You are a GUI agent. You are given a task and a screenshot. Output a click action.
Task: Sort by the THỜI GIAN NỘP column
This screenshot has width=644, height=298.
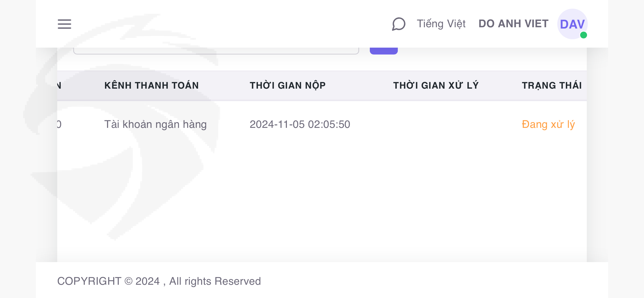(288, 86)
